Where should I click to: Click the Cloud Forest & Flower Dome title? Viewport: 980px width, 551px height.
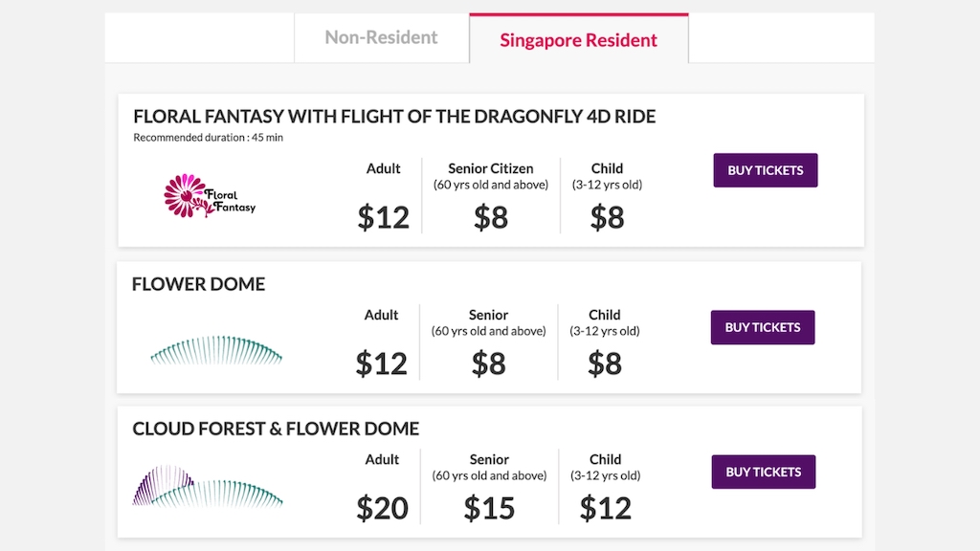click(276, 429)
